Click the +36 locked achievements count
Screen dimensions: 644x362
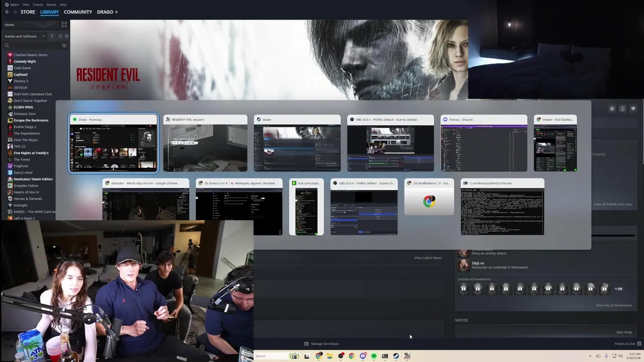[618, 289]
